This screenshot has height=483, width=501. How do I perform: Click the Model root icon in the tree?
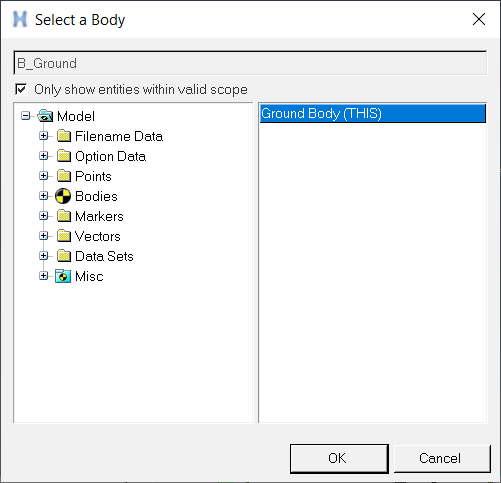point(45,116)
